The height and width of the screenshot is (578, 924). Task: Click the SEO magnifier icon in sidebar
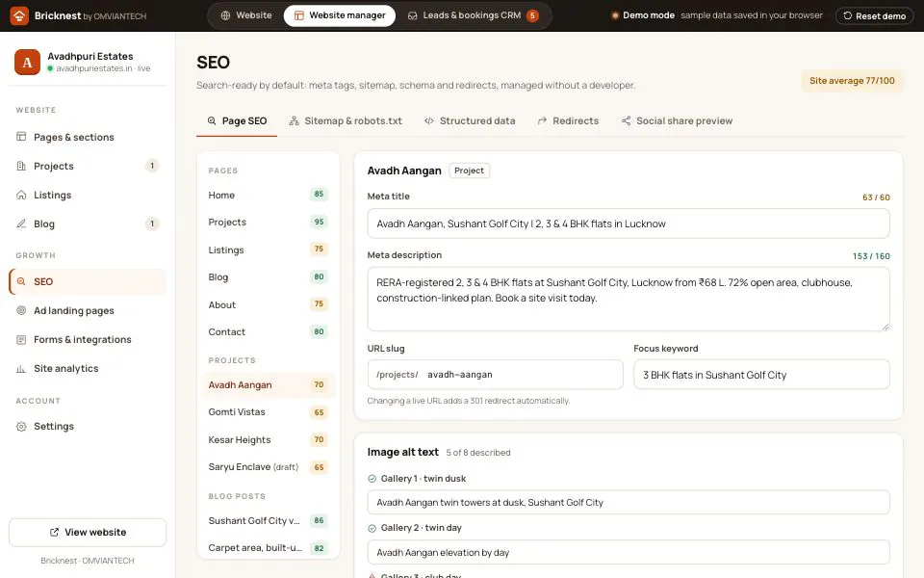click(x=21, y=281)
